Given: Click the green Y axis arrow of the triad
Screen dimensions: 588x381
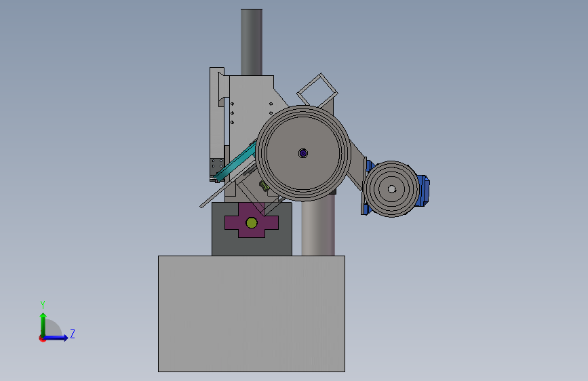Looking at the screenshot, I should pos(43,324).
